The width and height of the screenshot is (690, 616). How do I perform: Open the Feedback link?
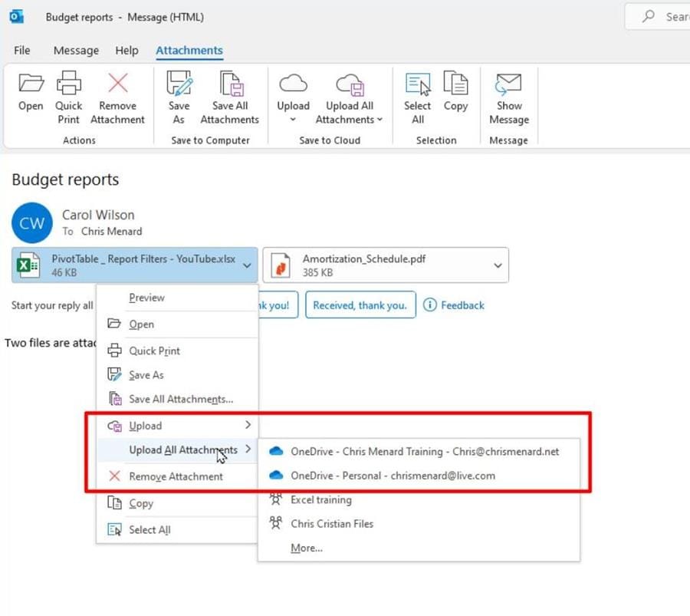click(x=454, y=305)
